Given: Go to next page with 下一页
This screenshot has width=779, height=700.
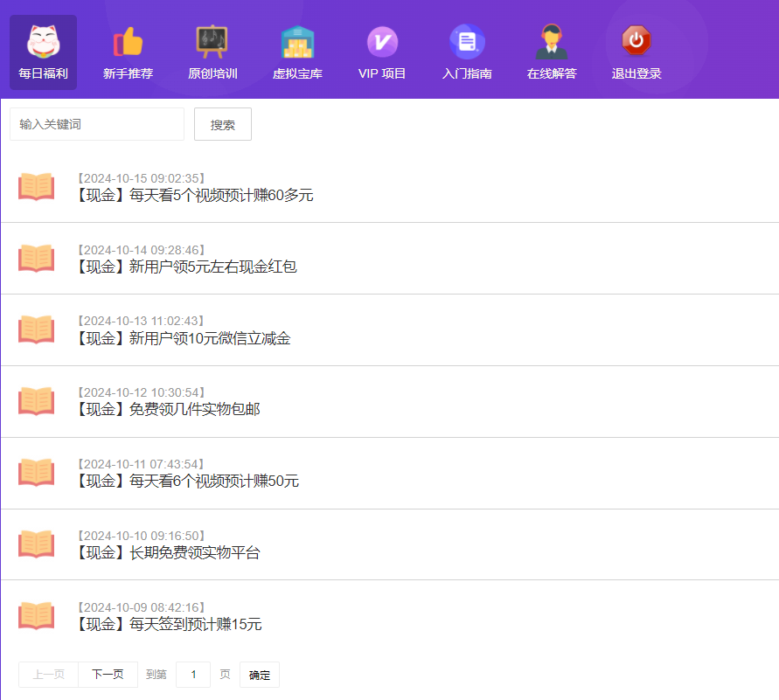Looking at the screenshot, I should [x=108, y=674].
